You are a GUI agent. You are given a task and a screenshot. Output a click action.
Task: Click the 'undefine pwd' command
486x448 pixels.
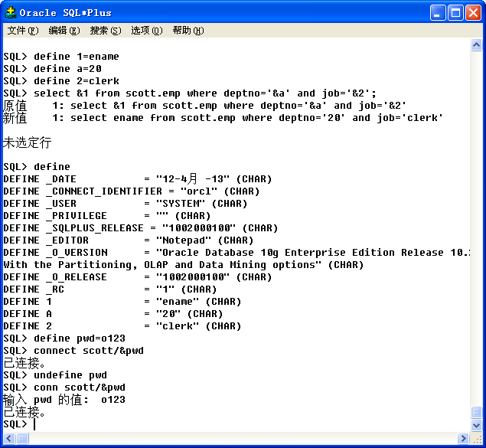[x=55, y=375]
